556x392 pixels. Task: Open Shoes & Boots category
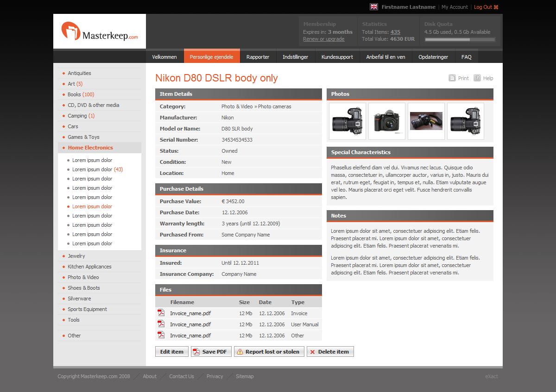click(x=84, y=288)
